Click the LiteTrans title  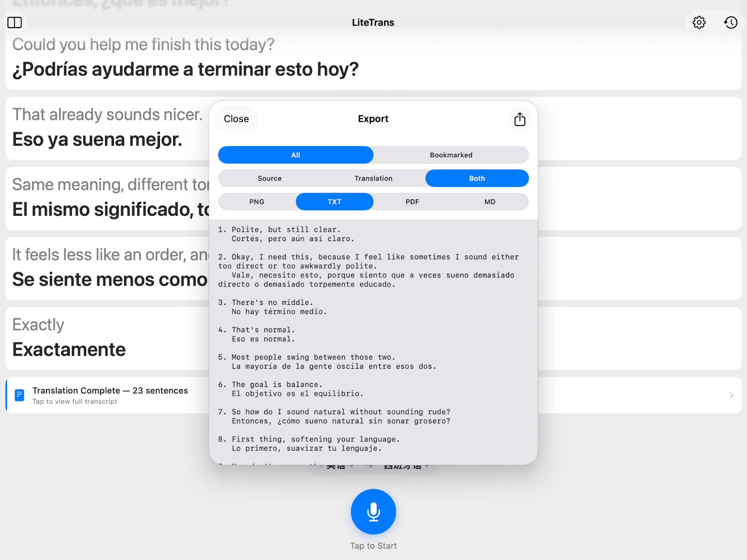coord(373,23)
